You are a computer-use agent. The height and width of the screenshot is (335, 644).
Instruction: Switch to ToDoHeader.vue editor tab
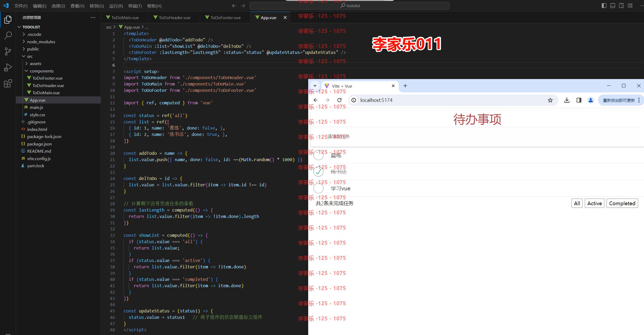174,18
